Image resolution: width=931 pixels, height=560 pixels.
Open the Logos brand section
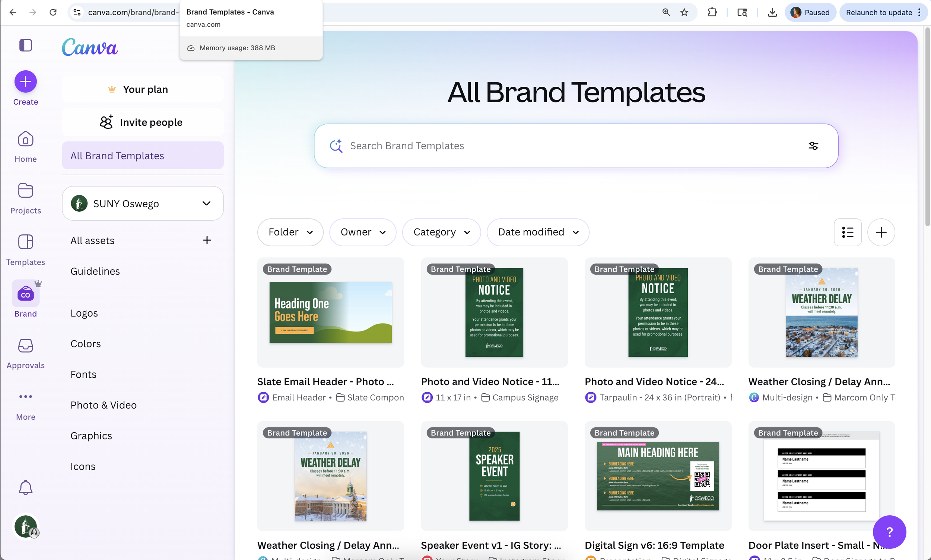click(x=84, y=313)
